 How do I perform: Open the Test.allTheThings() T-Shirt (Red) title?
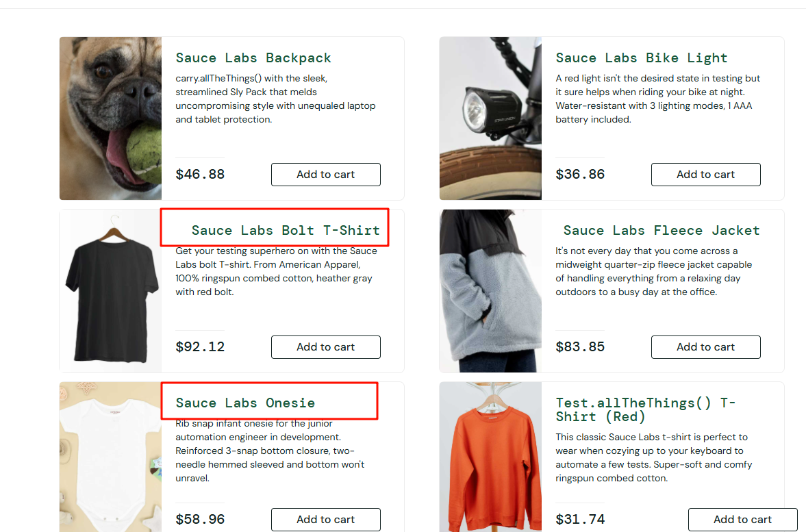click(x=645, y=409)
